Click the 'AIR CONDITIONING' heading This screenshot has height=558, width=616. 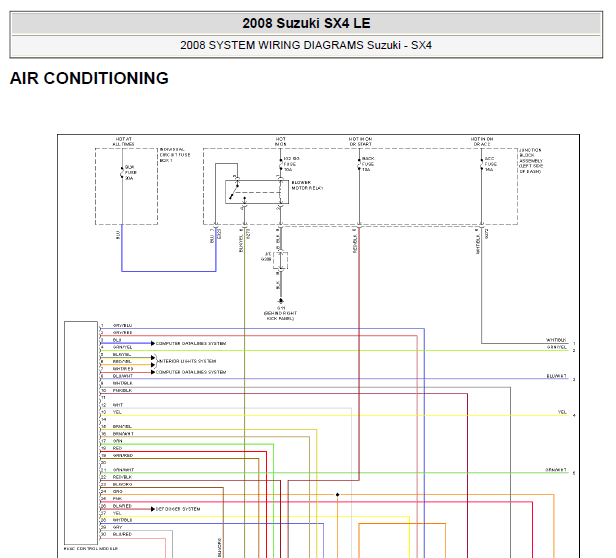pyautogui.click(x=89, y=78)
